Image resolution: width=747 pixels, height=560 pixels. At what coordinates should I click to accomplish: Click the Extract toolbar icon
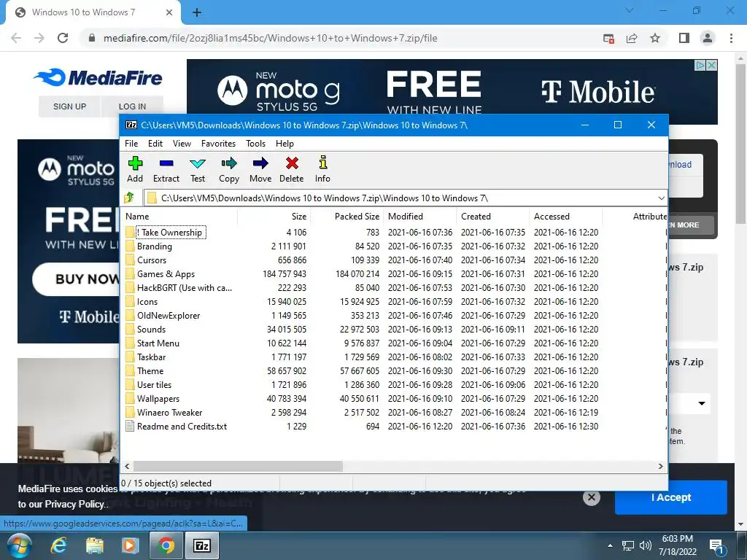(x=166, y=169)
